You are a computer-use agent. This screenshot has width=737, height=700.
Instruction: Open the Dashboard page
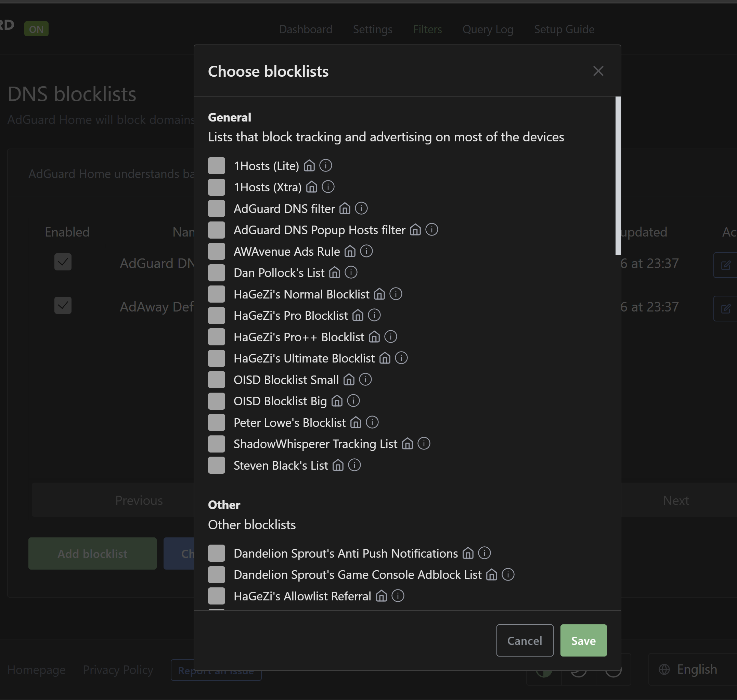coord(306,29)
